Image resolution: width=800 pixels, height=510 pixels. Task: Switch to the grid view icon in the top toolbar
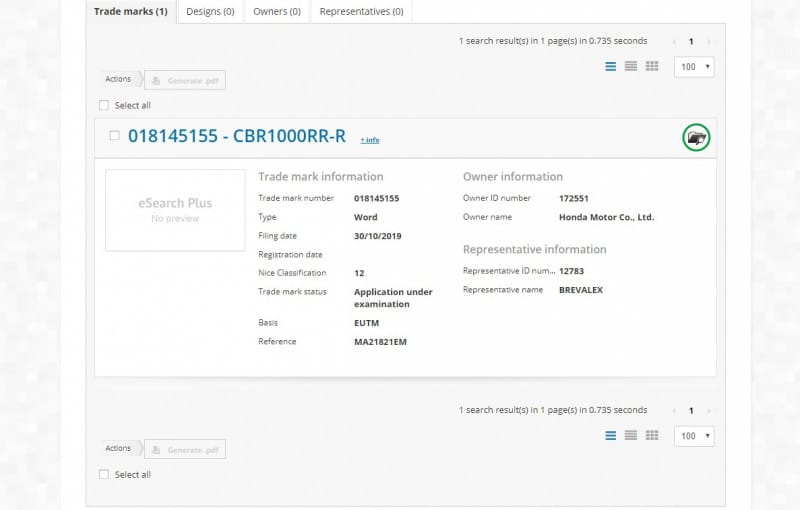click(x=652, y=66)
